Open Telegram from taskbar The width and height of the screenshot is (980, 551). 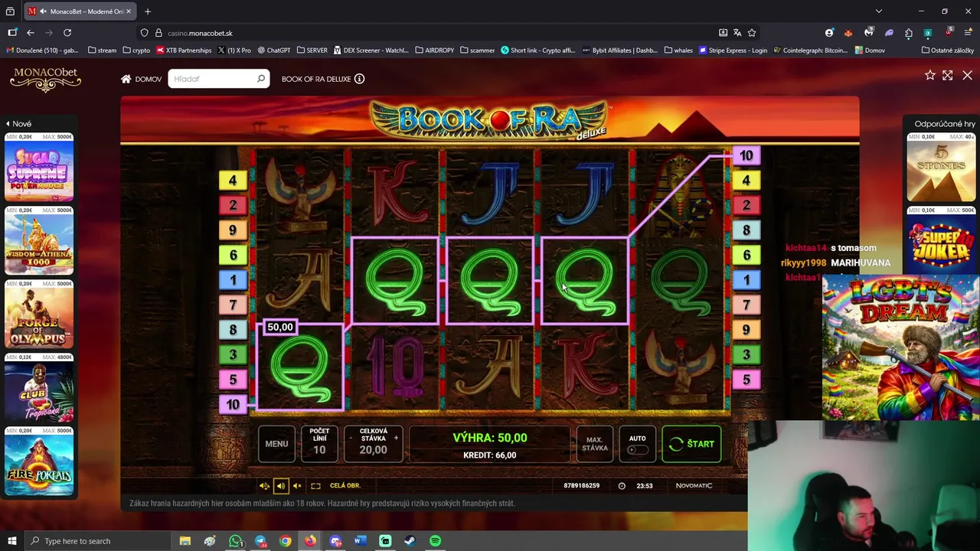(260, 541)
